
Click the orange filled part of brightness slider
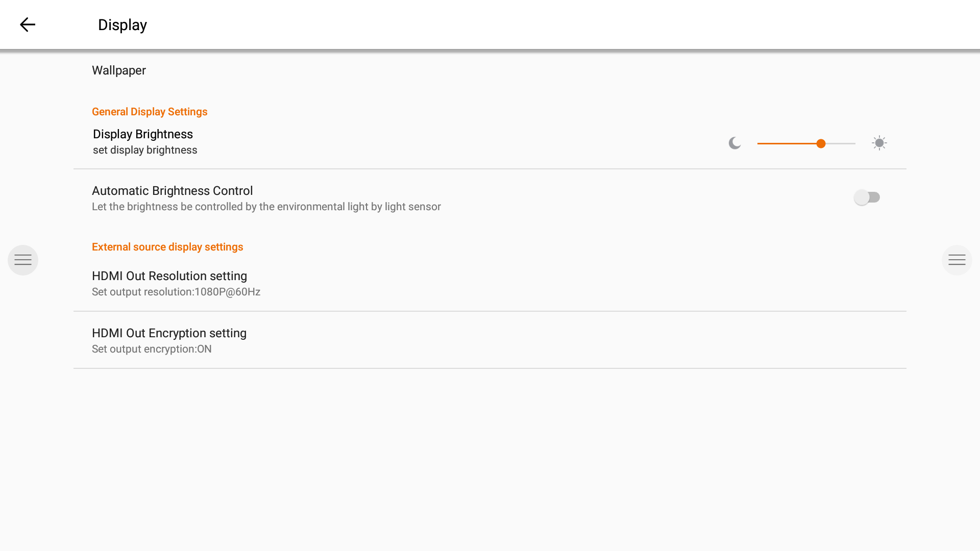tap(786, 144)
